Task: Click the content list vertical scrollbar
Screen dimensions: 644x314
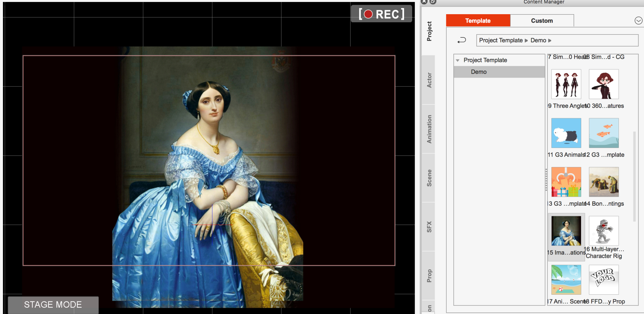Action: click(634, 176)
